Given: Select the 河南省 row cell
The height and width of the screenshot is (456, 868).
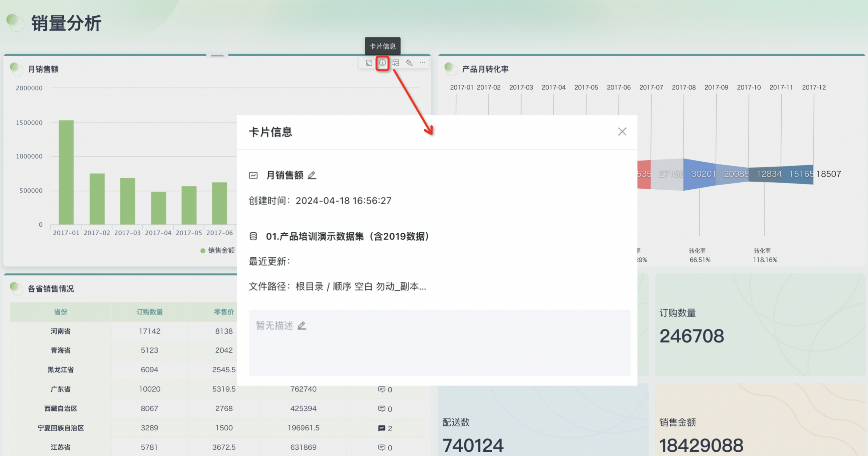Looking at the screenshot, I should 61,331.
